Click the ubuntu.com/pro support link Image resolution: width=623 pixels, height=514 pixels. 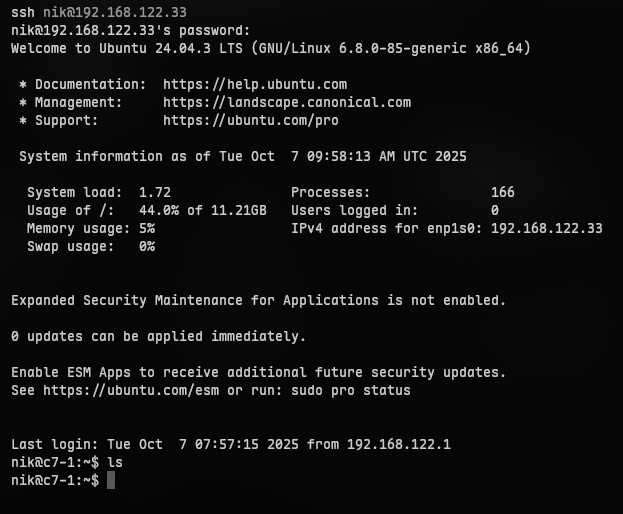[x=251, y=120]
